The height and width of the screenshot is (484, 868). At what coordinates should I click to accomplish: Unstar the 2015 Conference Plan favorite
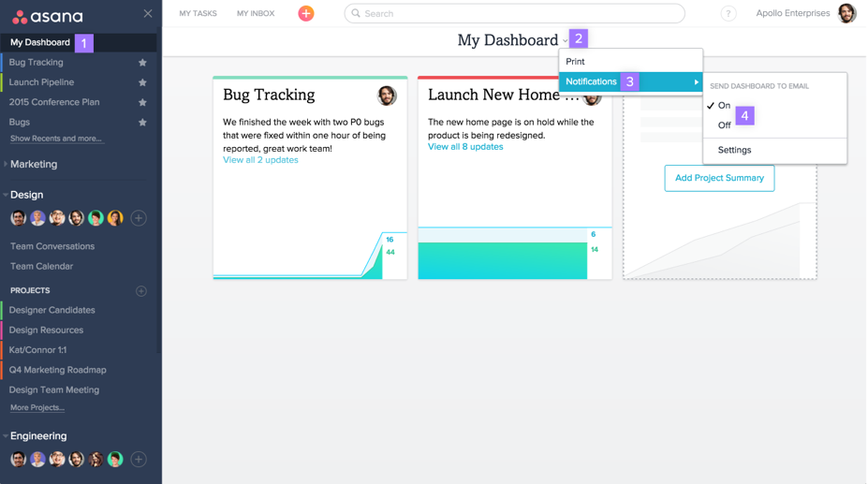click(x=142, y=102)
